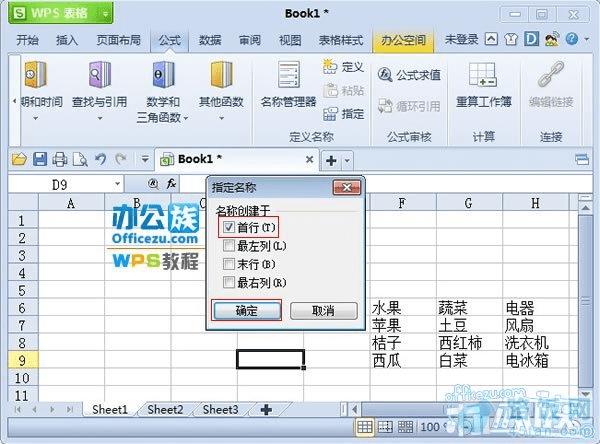This screenshot has height=444, width=600.
Task: Select row header 6
Action: tap(23, 308)
